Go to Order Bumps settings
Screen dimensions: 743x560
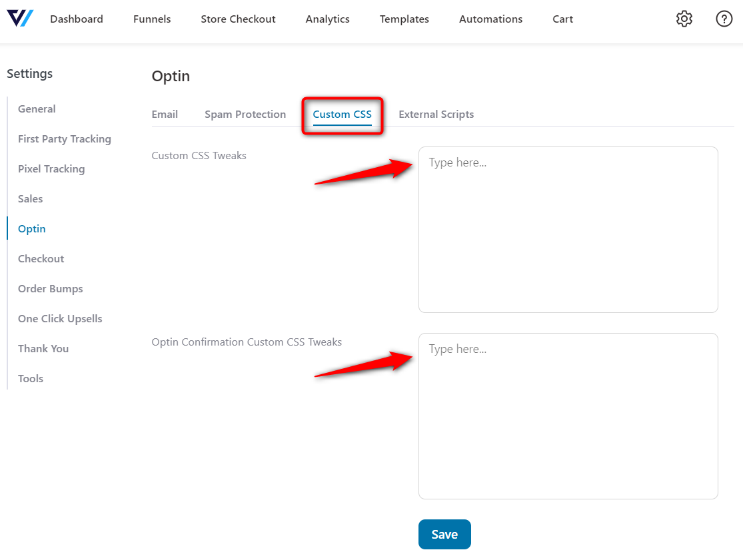(50, 288)
